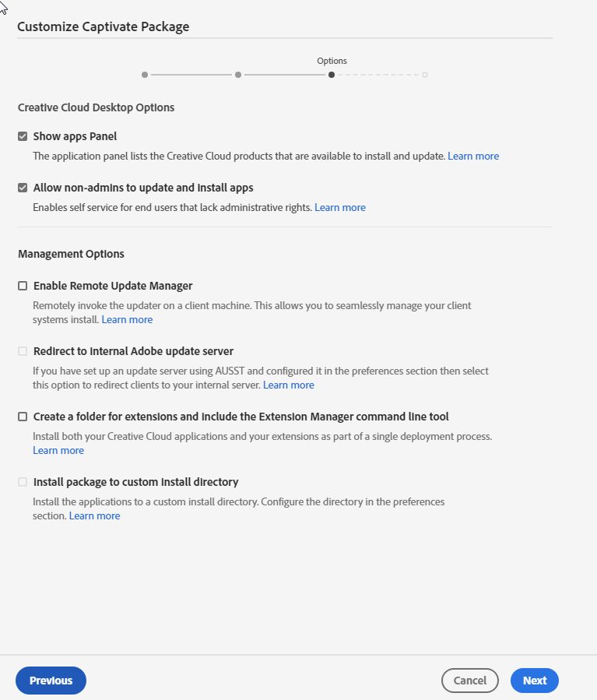Toggle Allow non-admins to update and install apps

[x=23, y=188]
